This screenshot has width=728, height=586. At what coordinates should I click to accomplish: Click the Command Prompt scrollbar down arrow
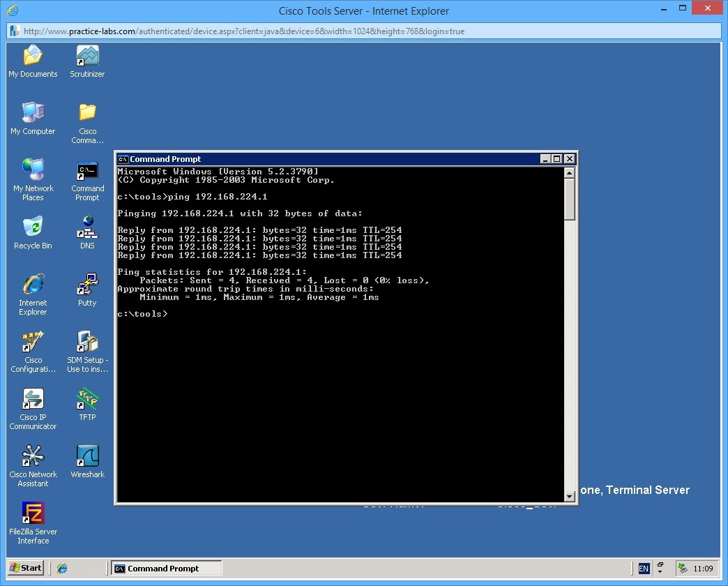point(570,496)
